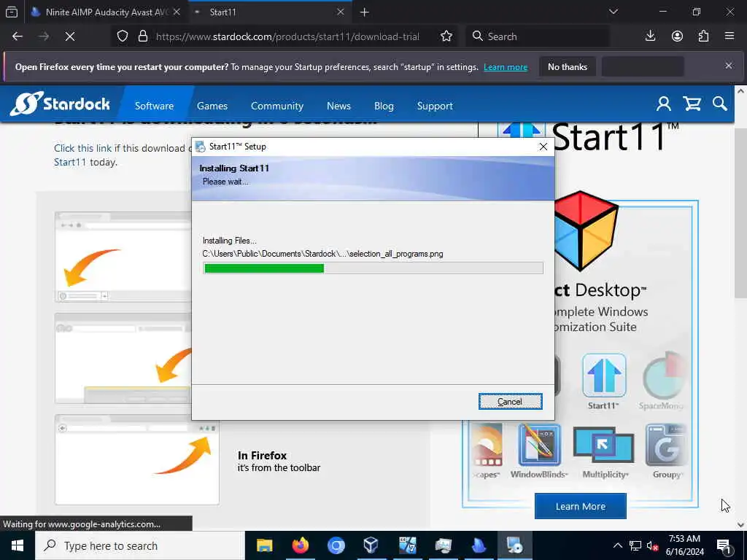Click the URL address field
Image resolution: width=747 pixels, height=560 pixels.
pyautogui.click(x=287, y=36)
